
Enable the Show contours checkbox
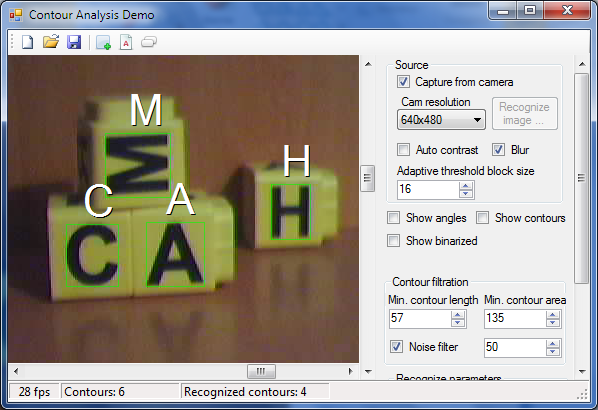[482, 218]
